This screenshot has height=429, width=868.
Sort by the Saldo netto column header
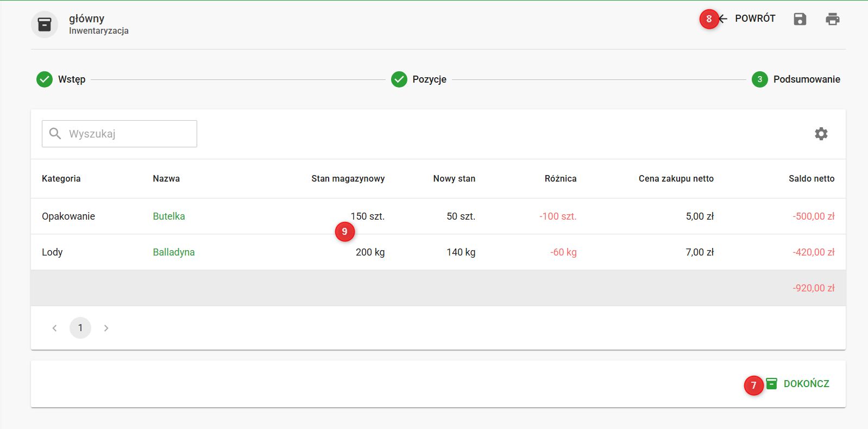pos(811,178)
